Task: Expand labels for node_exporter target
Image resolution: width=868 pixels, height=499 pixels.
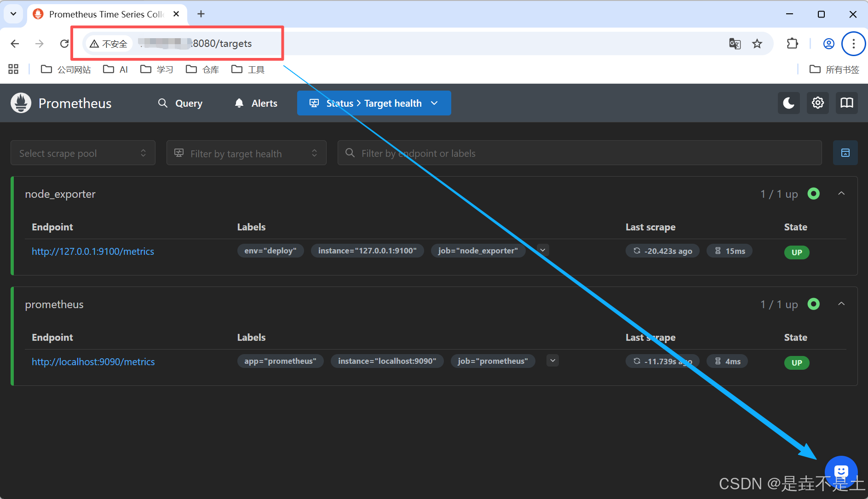Action: click(x=543, y=251)
